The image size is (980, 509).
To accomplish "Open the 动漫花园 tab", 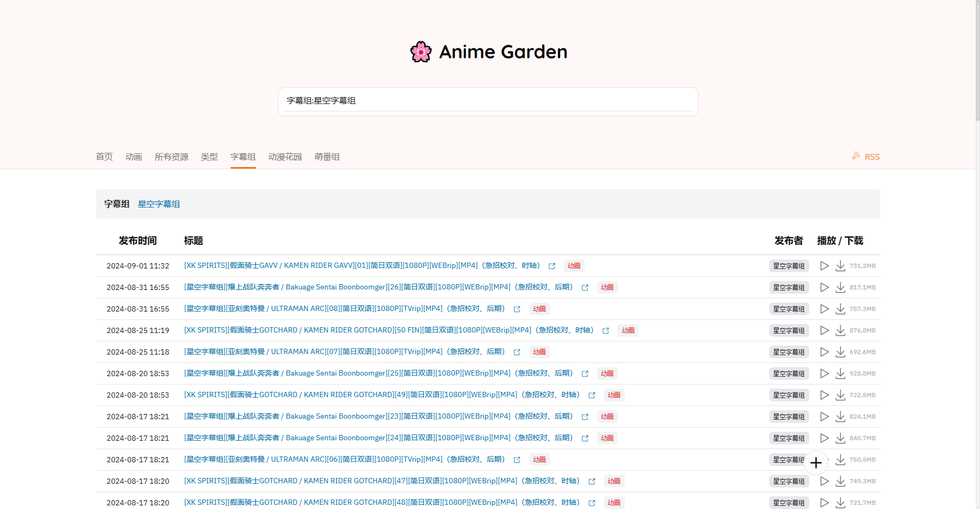I will click(285, 157).
